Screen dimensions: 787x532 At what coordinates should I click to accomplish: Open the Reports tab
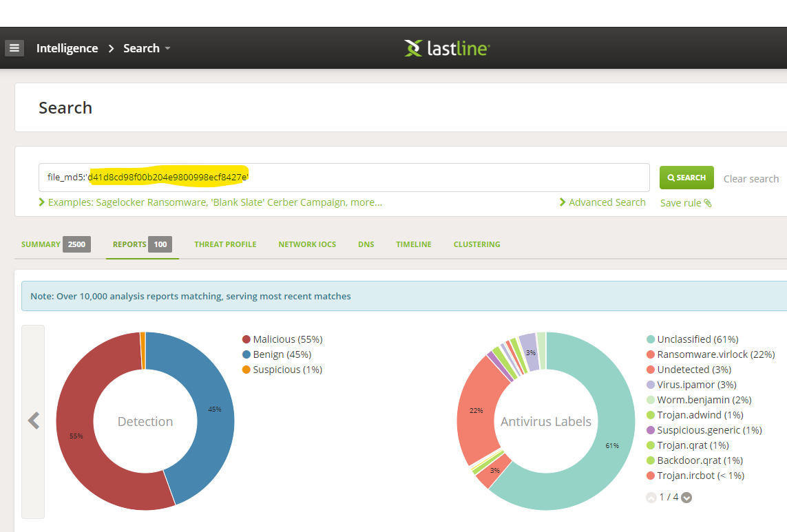click(x=142, y=244)
